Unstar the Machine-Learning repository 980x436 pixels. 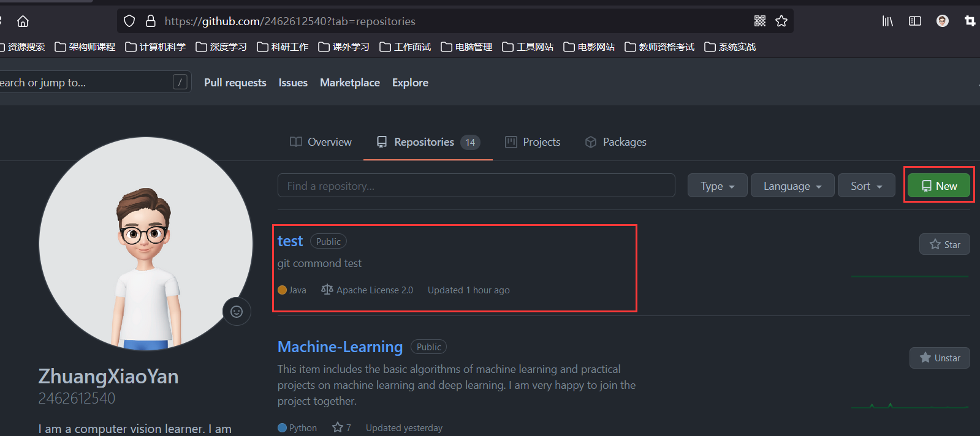click(940, 358)
